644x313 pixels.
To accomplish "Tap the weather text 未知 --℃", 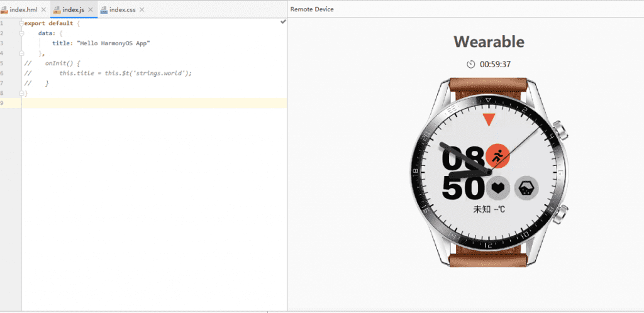I will pos(489,209).
